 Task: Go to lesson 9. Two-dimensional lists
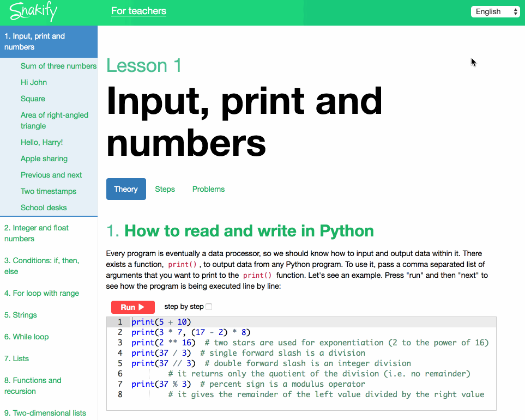[45, 413]
